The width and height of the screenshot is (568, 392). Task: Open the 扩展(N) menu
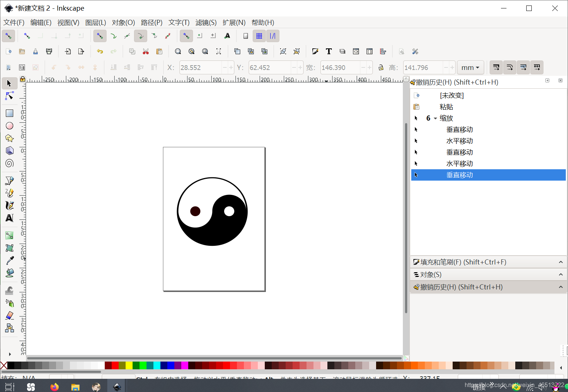234,23
